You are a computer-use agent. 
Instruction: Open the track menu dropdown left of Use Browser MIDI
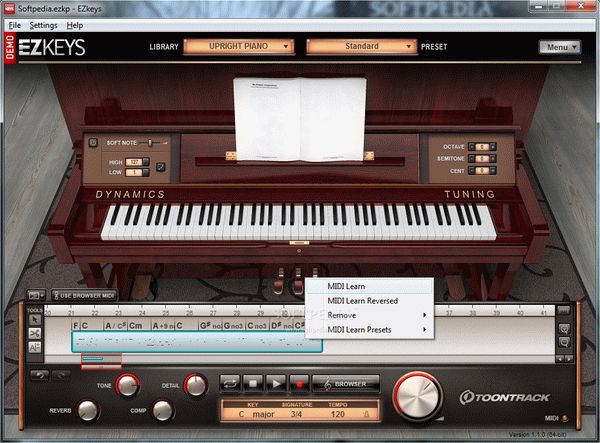(x=36, y=295)
